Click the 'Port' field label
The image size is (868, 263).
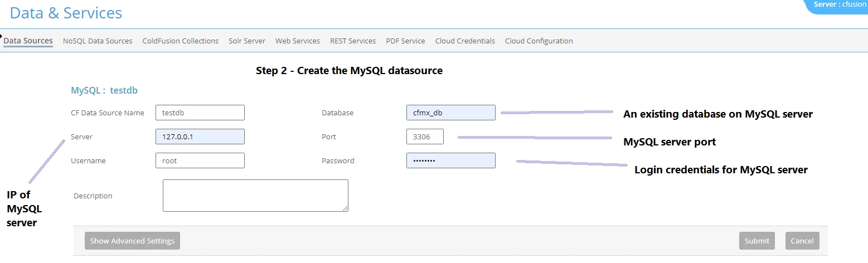[x=329, y=137]
